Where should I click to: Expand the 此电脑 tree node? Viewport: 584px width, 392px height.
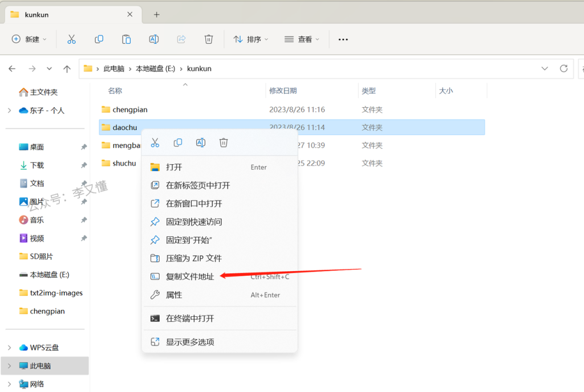(x=9, y=365)
